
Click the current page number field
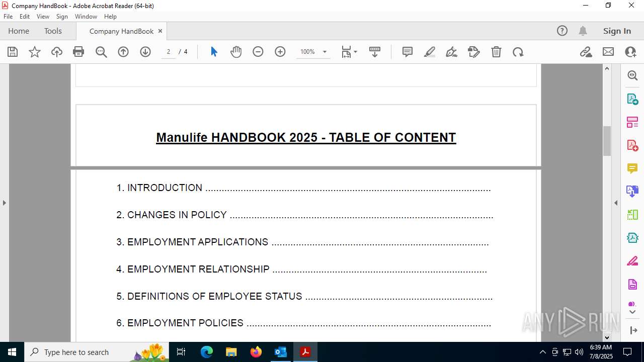[169, 52]
